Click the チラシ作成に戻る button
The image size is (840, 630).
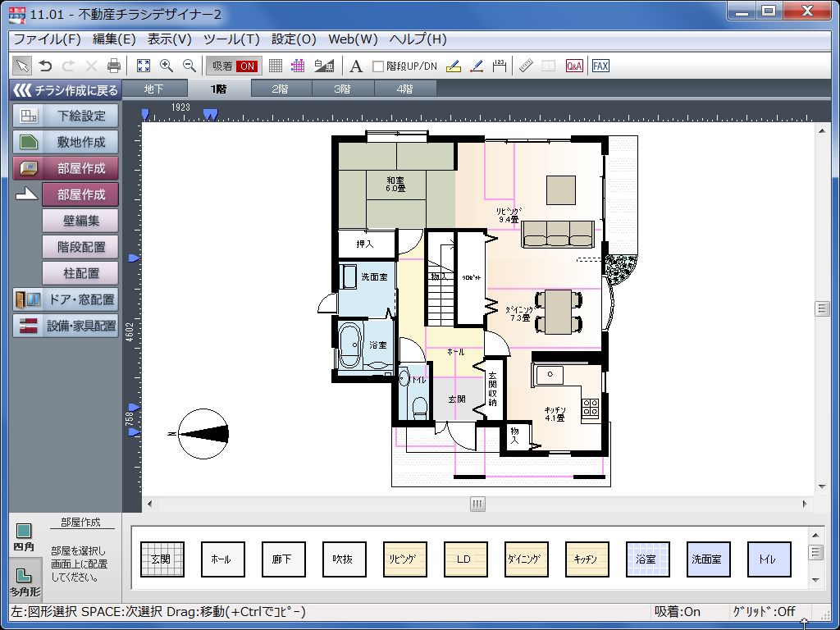coord(66,90)
